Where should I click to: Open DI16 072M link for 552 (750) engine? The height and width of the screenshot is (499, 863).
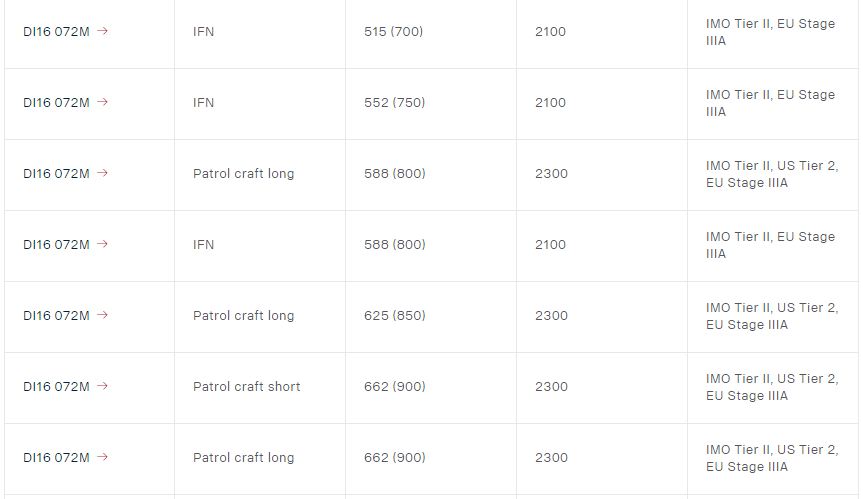pos(56,103)
